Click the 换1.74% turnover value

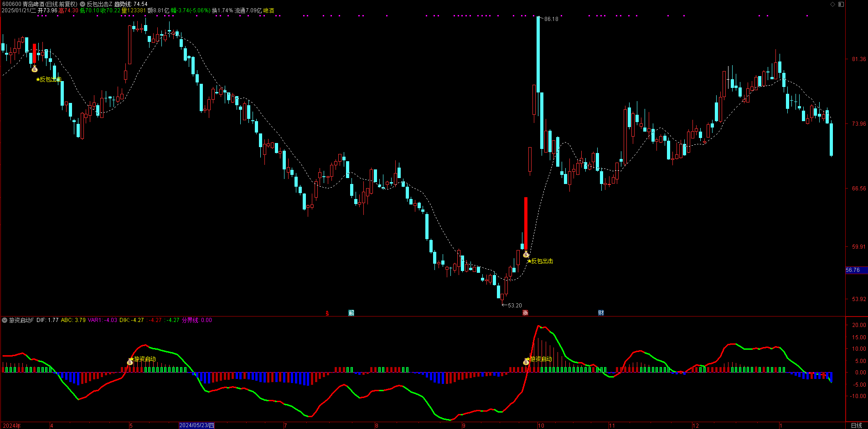click(x=222, y=10)
